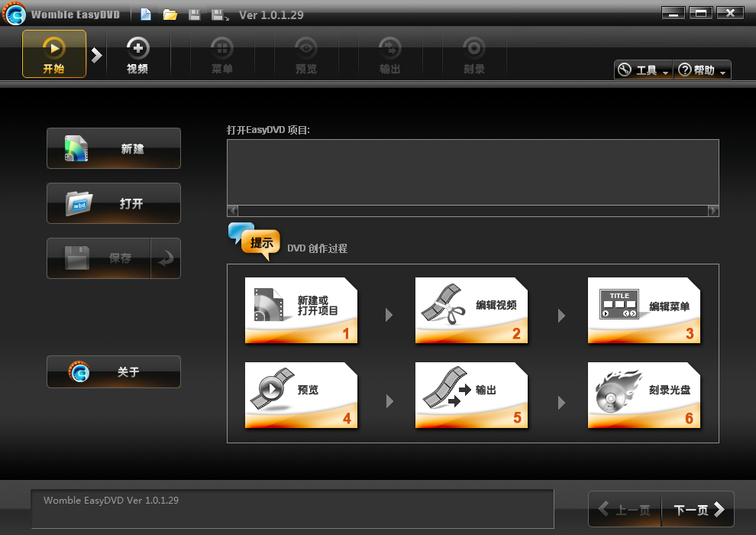Switch to the 视频 (Video) step tab
The width and height of the screenshot is (756, 535).
tap(138, 56)
